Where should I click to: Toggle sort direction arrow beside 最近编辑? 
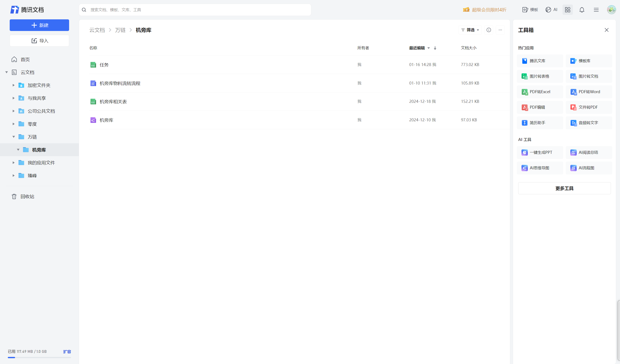tap(435, 48)
